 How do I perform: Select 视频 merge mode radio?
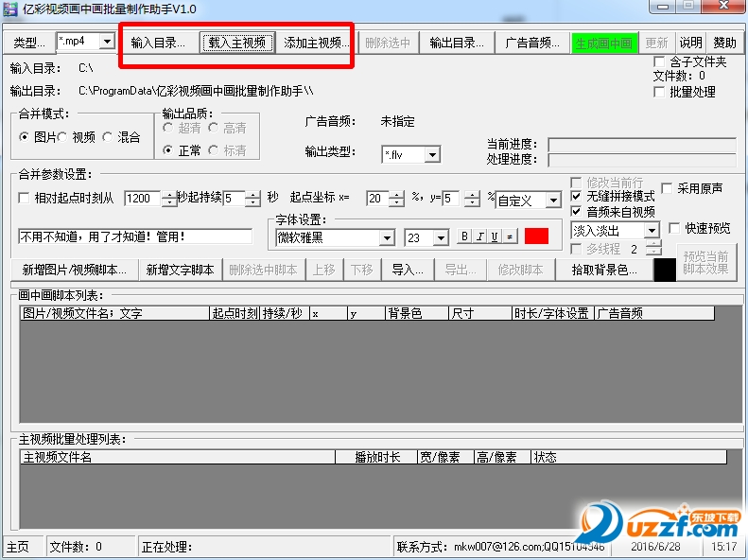[x=77, y=137]
